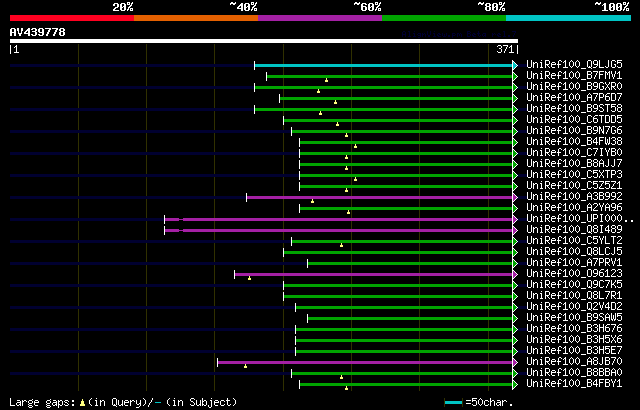Click the purple alignment bar for Q8I489

(x=339, y=230)
